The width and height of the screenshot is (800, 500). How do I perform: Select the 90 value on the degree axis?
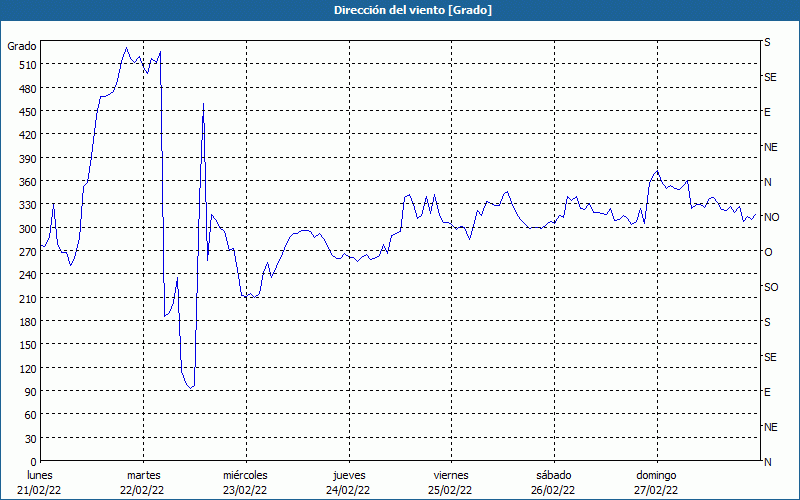coord(30,392)
